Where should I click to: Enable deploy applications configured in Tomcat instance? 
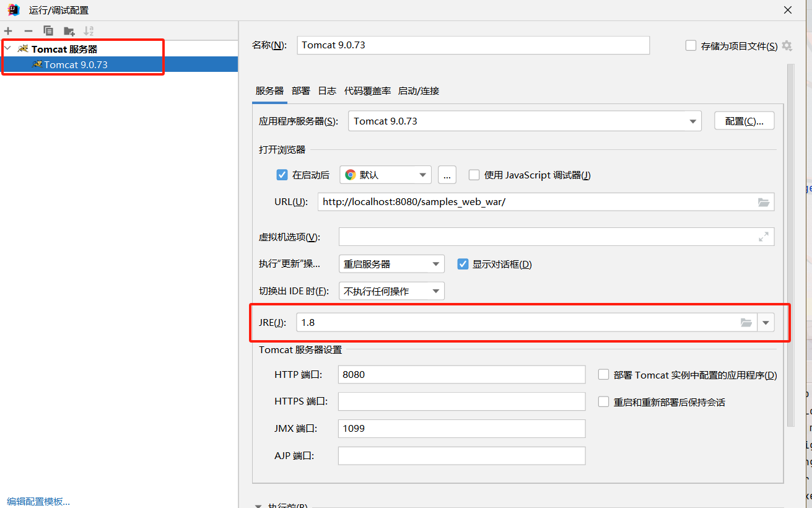click(603, 374)
